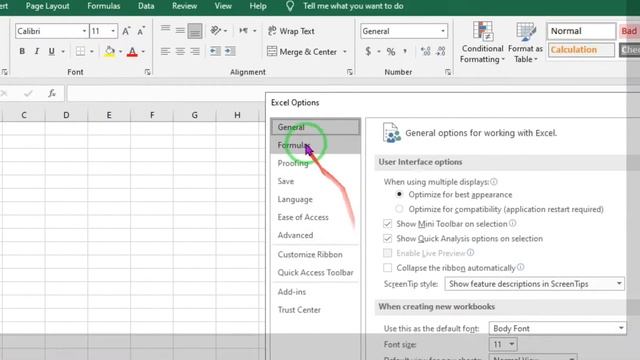Open the View tab
This screenshot has width=640, height=360.
click(x=223, y=6)
